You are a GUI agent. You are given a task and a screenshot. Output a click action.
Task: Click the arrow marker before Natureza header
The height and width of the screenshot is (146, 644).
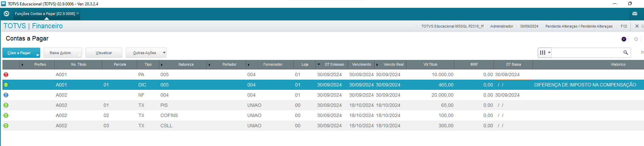162,65
